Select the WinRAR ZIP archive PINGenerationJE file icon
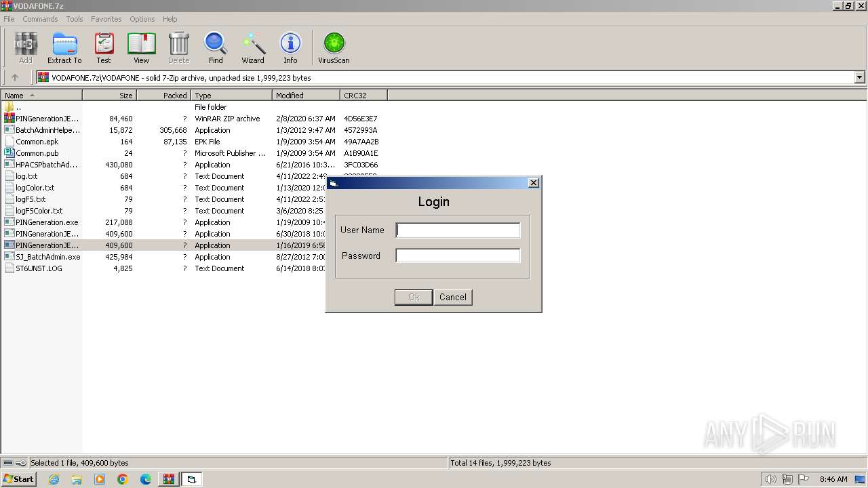868x488 pixels. [x=9, y=119]
